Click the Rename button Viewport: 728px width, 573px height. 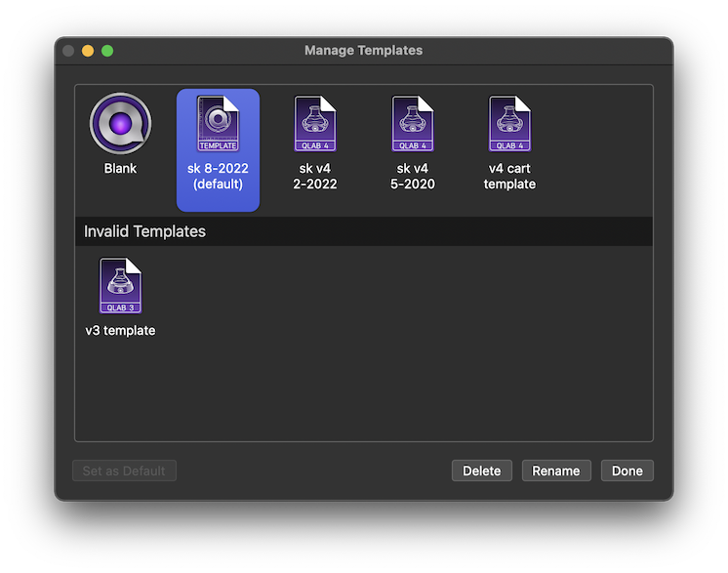556,471
